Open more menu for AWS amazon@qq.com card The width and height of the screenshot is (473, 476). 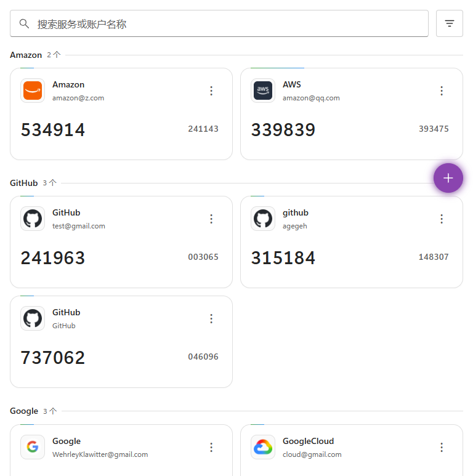(x=442, y=91)
